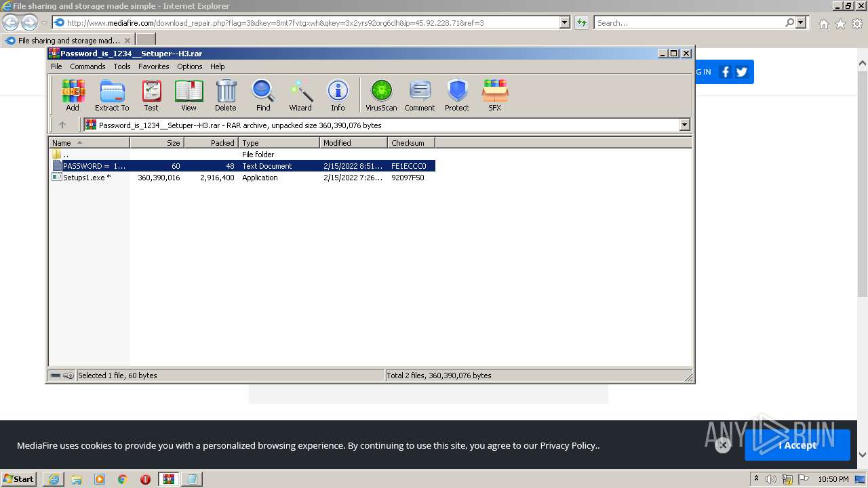The image size is (868, 488).
Task: Select the PASSWORD text document row
Action: pos(242,166)
